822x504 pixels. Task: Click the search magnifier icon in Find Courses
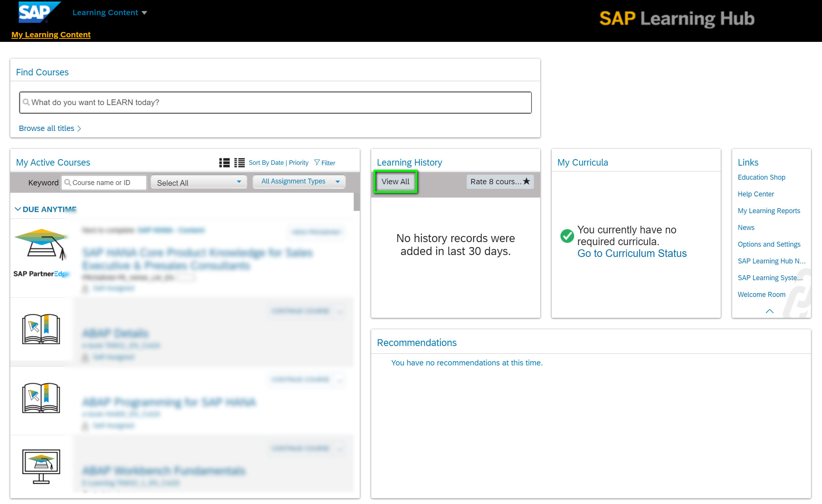click(26, 102)
